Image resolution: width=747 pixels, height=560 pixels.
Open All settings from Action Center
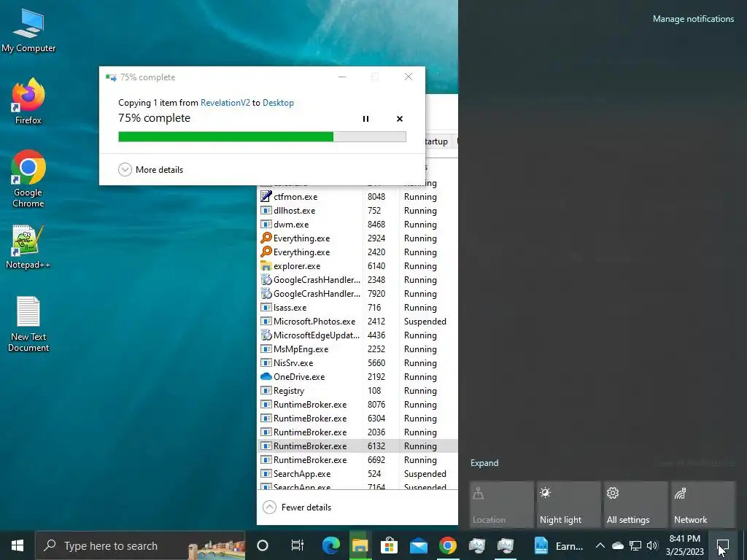click(635, 505)
